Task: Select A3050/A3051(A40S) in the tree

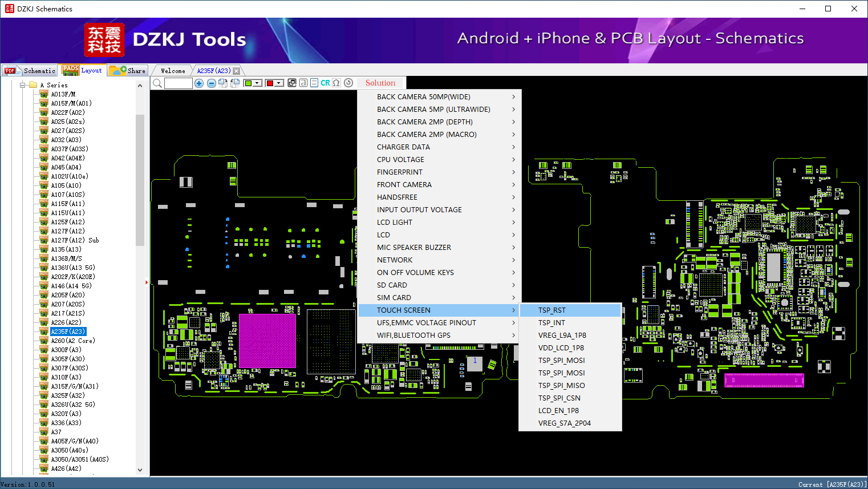Action: point(80,459)
